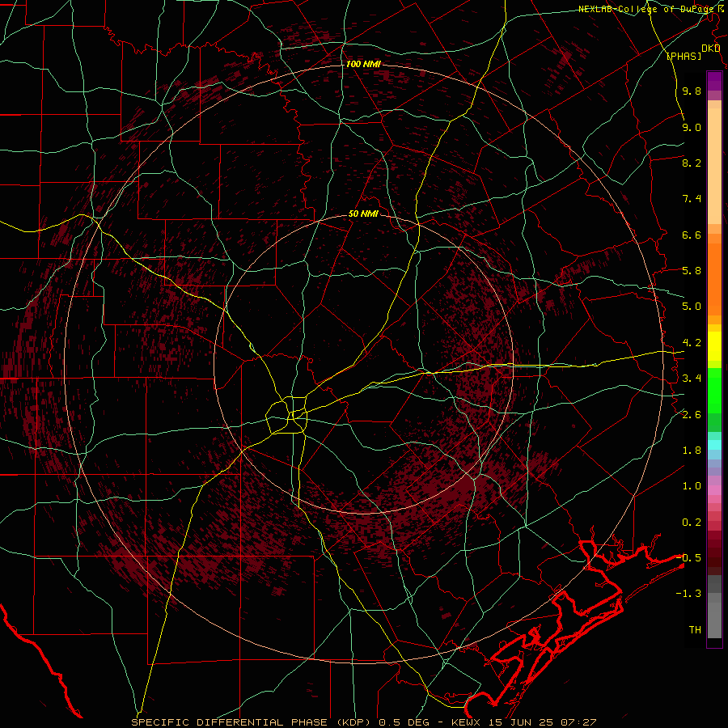Viewport: 728px width, 728px height.
Task: Click the 4.2 value on the scale
Action: [x=692, y=343]
